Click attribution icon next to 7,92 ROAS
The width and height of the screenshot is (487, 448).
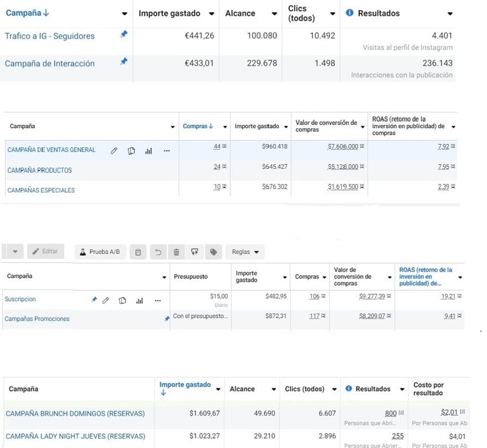tap(453, 146)
